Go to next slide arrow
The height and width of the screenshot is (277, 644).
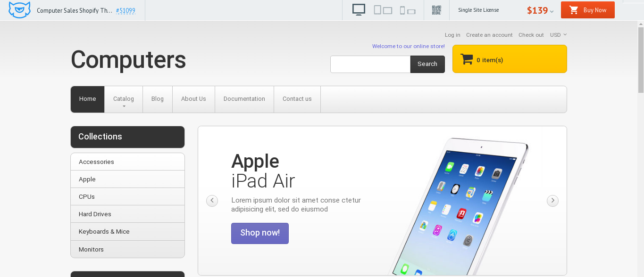[x=552, y=201]
